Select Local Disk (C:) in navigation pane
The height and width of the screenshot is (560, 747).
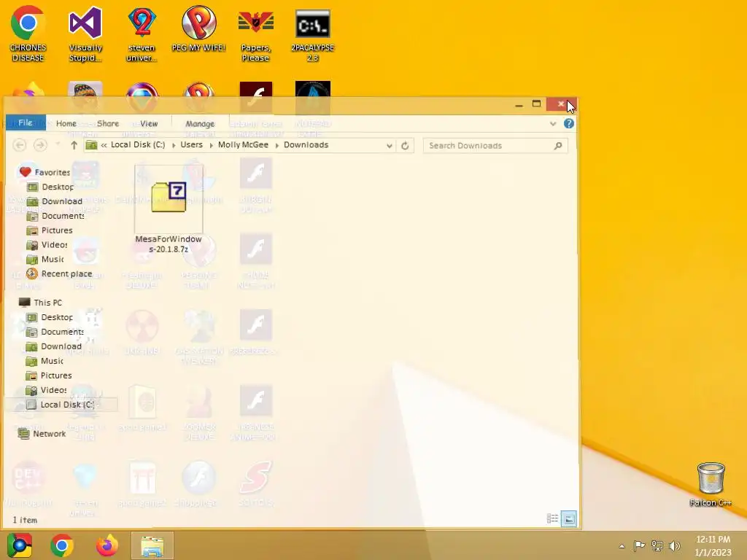[61, 404]
